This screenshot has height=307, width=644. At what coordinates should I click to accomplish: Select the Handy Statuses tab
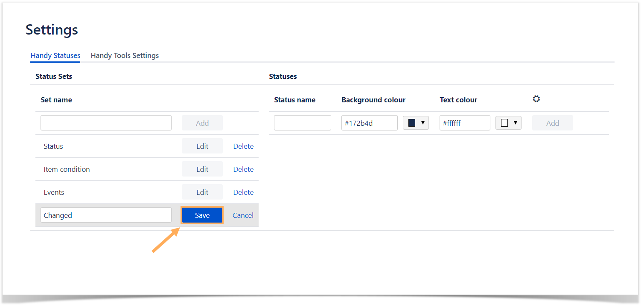point(55,55)
